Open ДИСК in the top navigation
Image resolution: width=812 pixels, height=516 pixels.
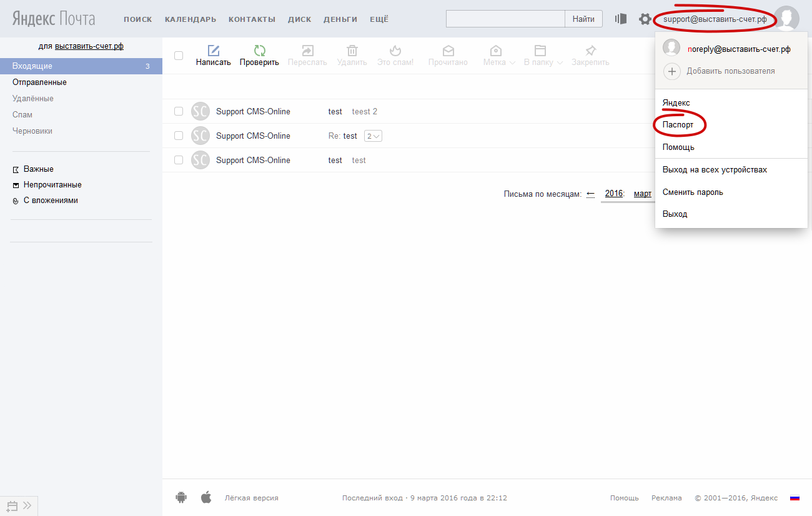(x=300, y=19)
